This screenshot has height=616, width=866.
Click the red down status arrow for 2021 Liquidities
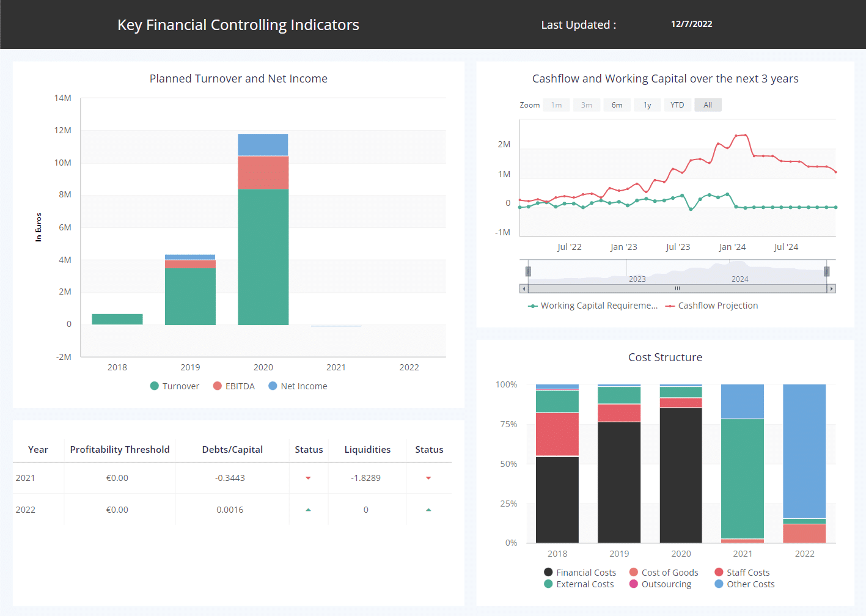[428, 478]
